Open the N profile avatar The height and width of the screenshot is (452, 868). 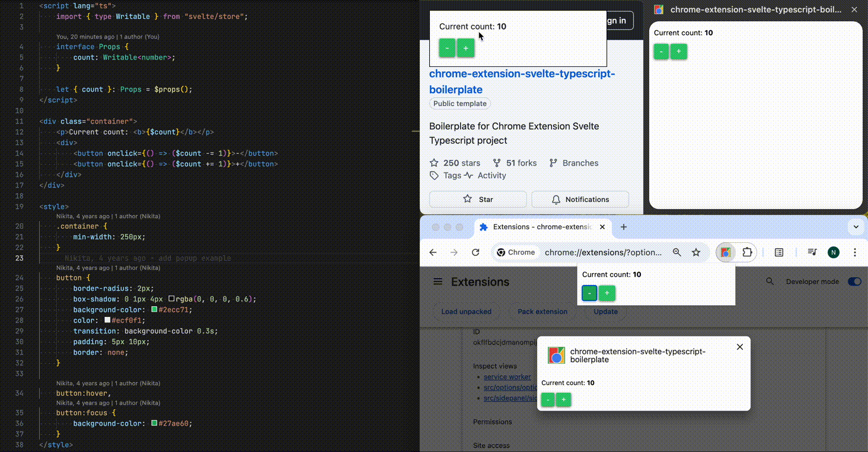[834, 252]
